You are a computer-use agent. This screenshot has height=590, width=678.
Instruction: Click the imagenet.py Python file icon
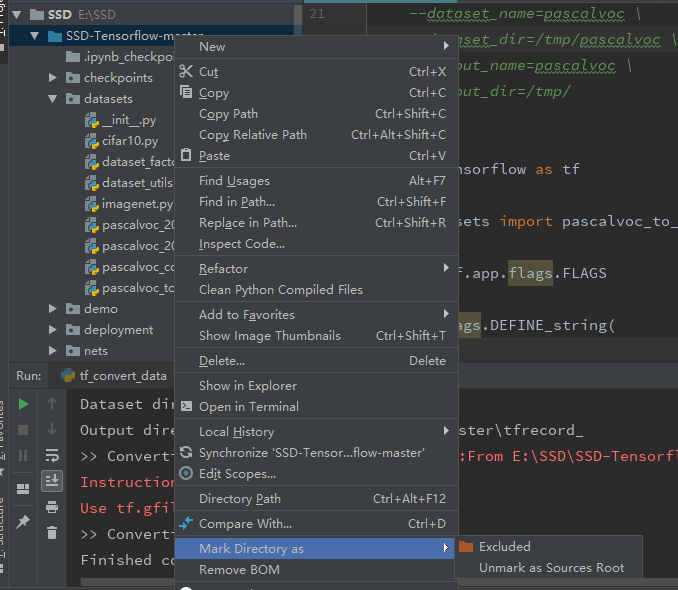[92, 204]
